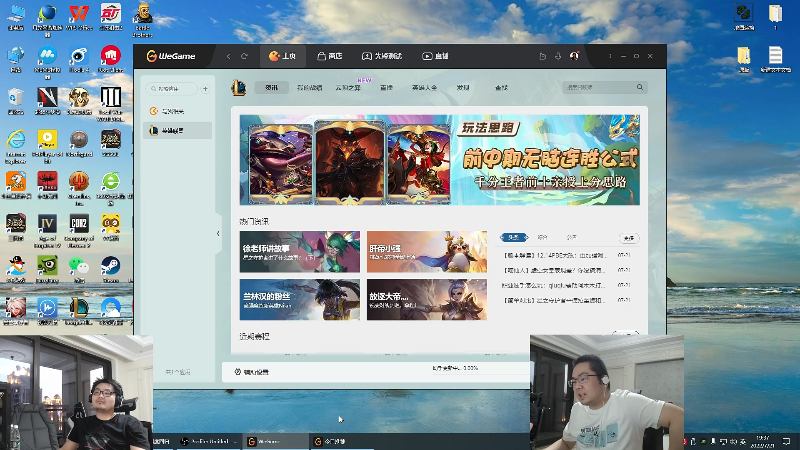
Task: Open the 兰林汉的粉丝 news card
Action: coord(299,299)
